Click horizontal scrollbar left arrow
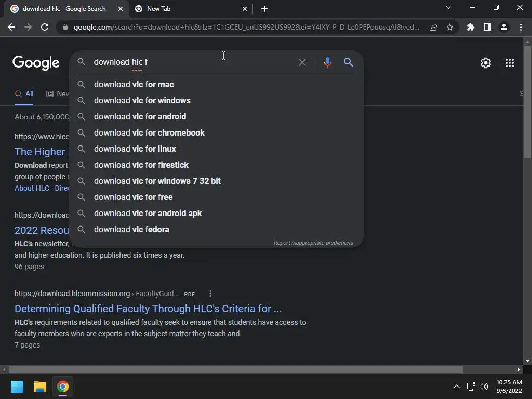Screen dimensions: 532x399 click(x=4, y=369)
